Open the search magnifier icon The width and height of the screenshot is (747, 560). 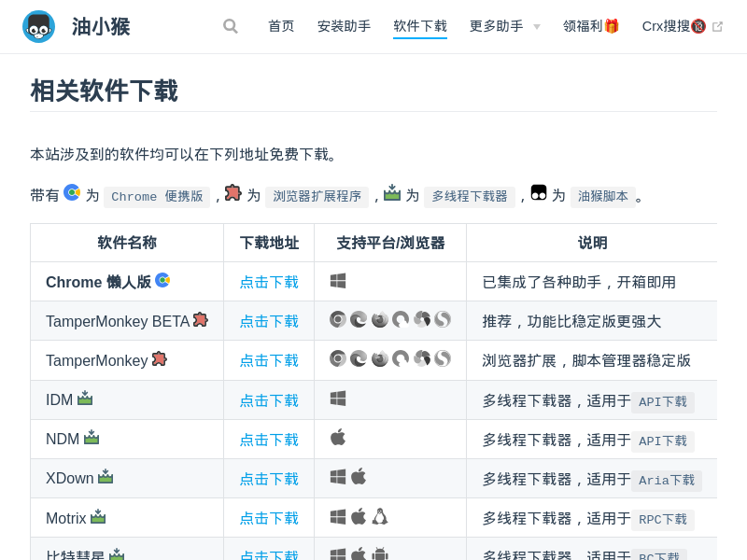pos(231,26)
